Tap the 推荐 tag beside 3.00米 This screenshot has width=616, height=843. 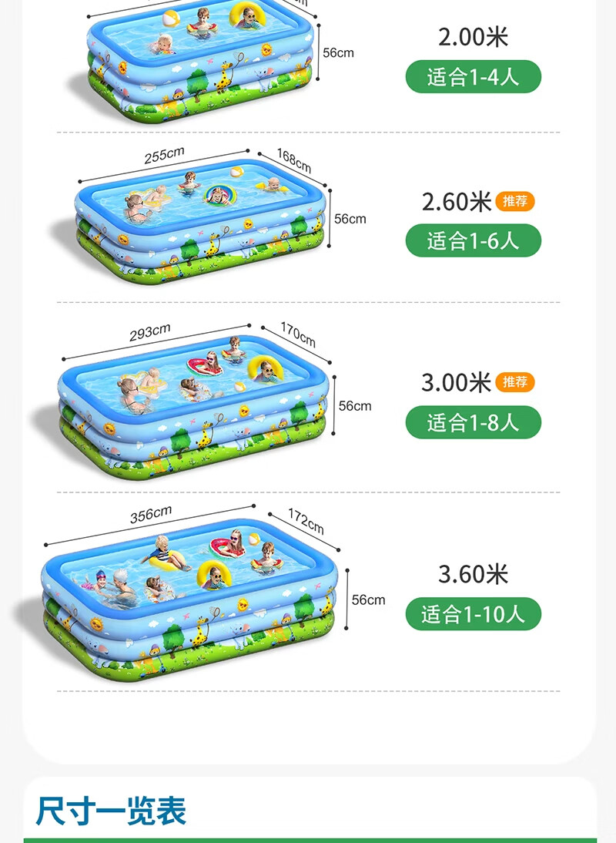515,382
